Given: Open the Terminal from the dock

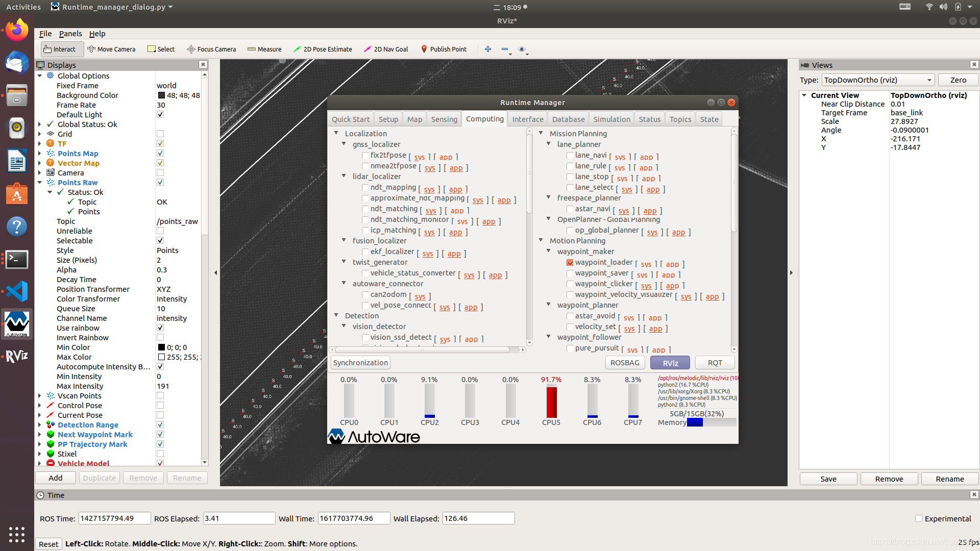Looking at the screenshot, I should 17,260.
